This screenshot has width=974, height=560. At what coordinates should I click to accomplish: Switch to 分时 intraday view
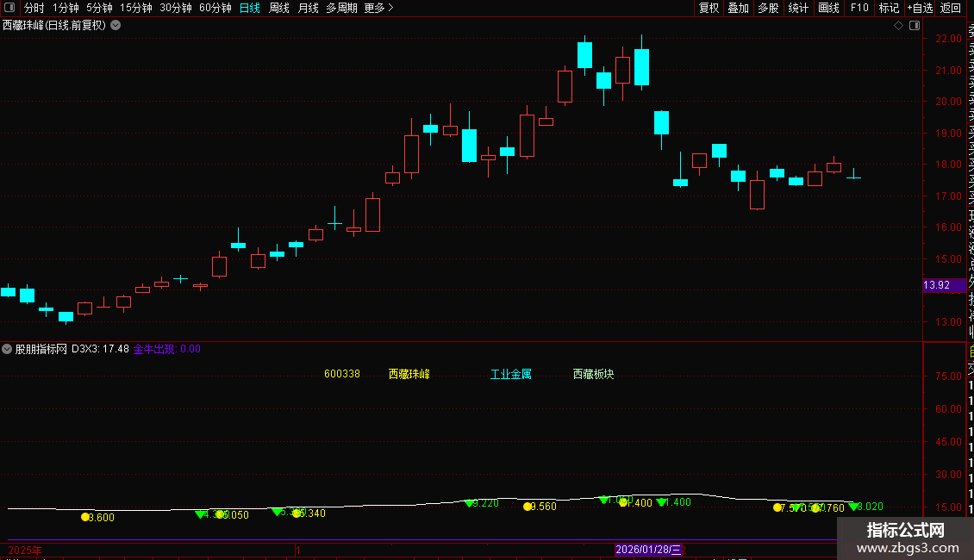click(x=34, y=8)
